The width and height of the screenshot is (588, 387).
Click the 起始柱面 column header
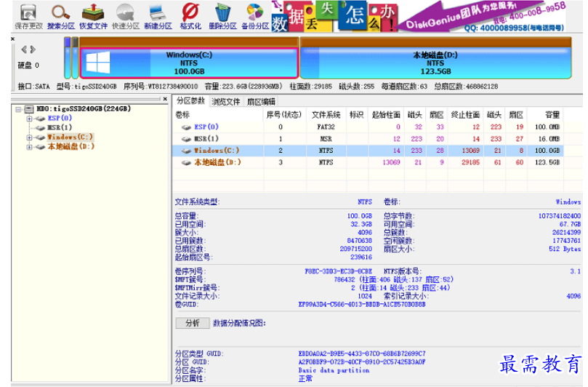(386, 114)
